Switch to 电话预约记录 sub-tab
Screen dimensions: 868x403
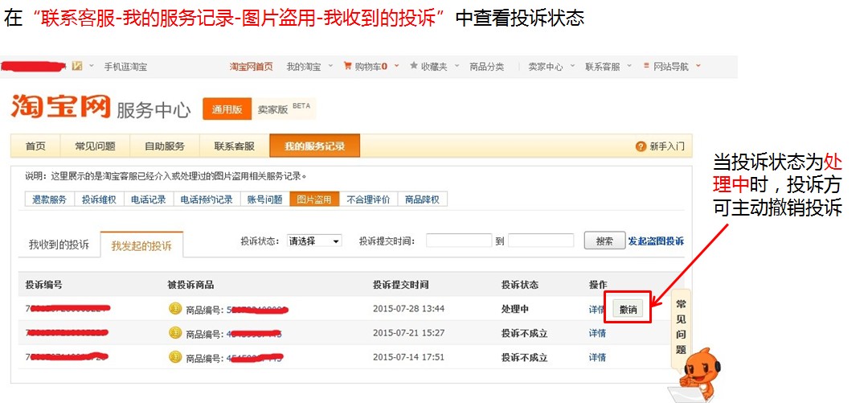tap(207, 199)
